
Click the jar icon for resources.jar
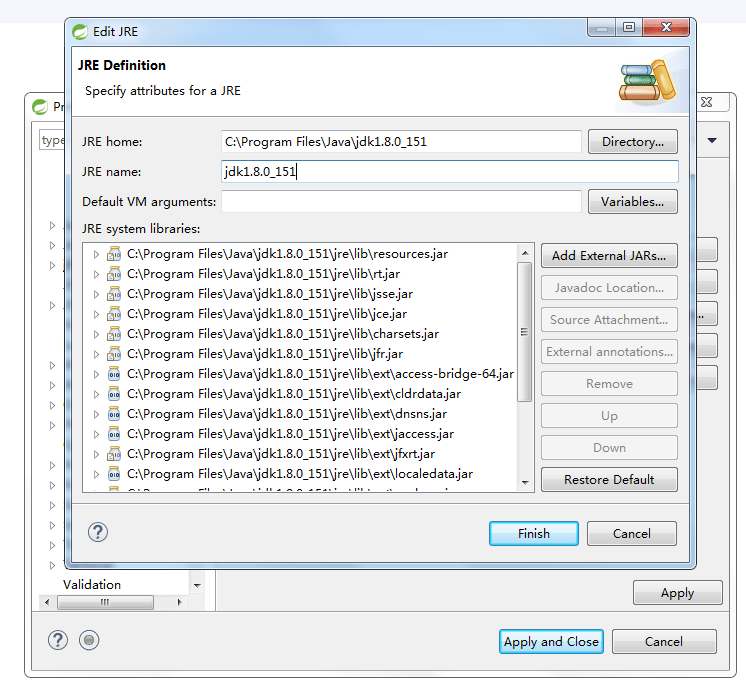tap(114, 254)
